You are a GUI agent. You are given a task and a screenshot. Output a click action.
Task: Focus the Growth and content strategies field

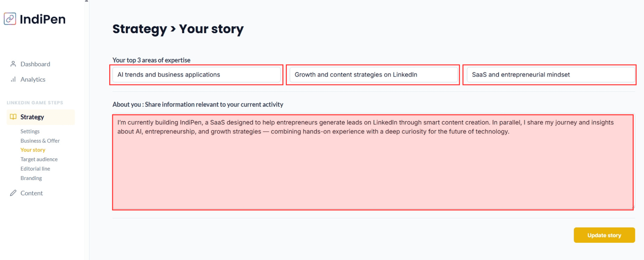coord(373,74)
